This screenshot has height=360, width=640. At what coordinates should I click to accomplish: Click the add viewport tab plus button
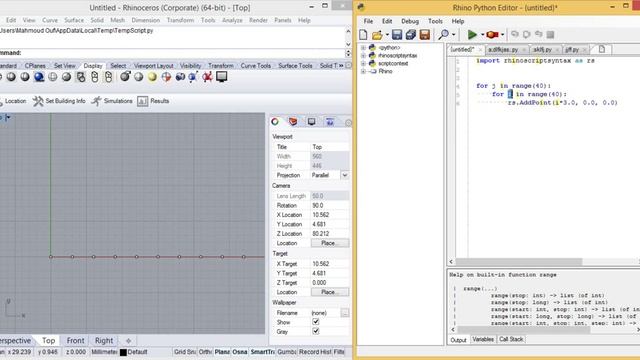point(128,340)
